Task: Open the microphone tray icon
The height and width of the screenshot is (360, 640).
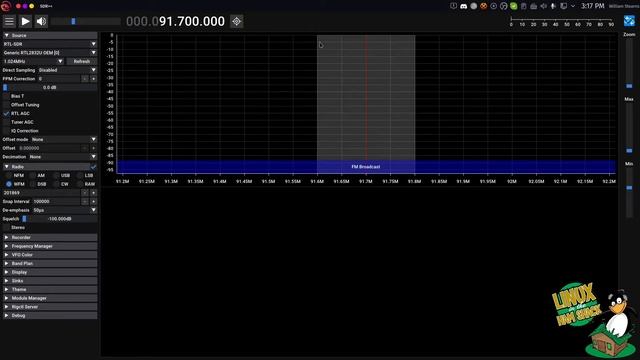Action: 553,6
